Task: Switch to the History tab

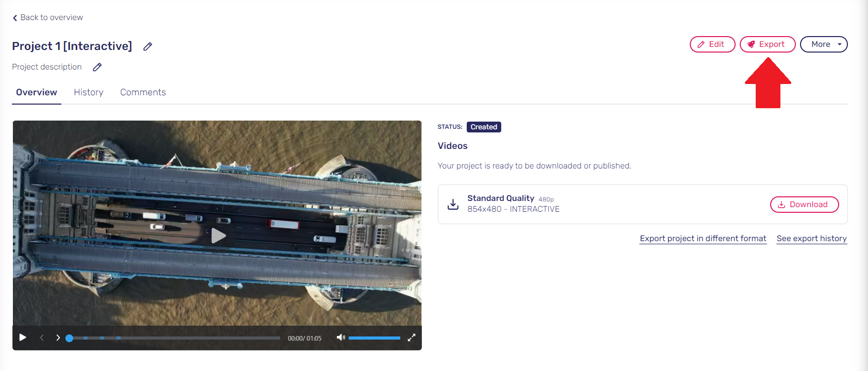Action: pyautogui.click(x=89, y=92)
